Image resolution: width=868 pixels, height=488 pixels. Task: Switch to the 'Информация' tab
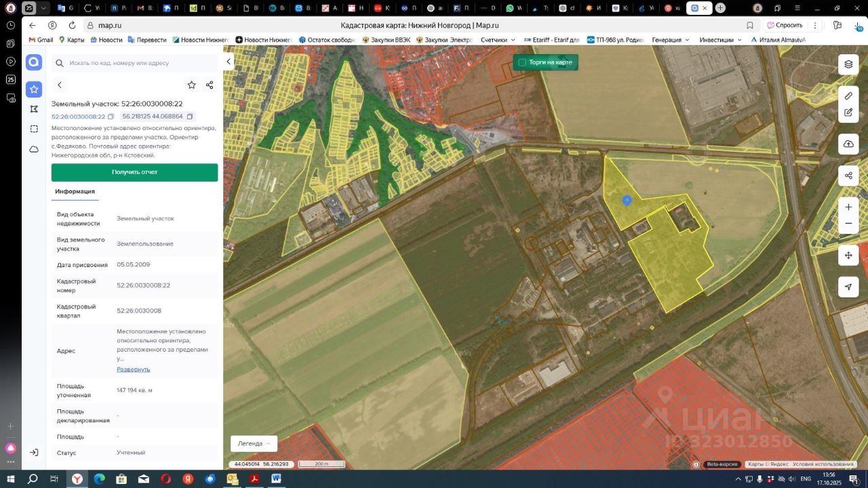point(75,192)
